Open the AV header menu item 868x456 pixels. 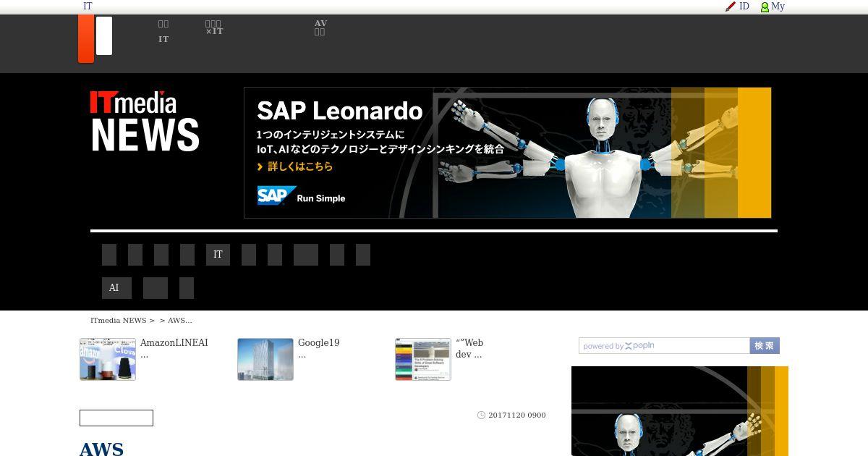[320, 28]
